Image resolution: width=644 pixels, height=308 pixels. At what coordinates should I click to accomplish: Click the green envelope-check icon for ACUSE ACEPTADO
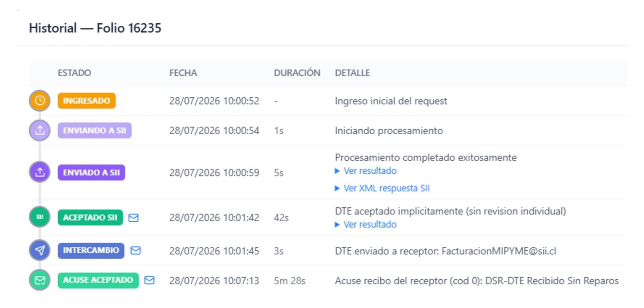40,280
